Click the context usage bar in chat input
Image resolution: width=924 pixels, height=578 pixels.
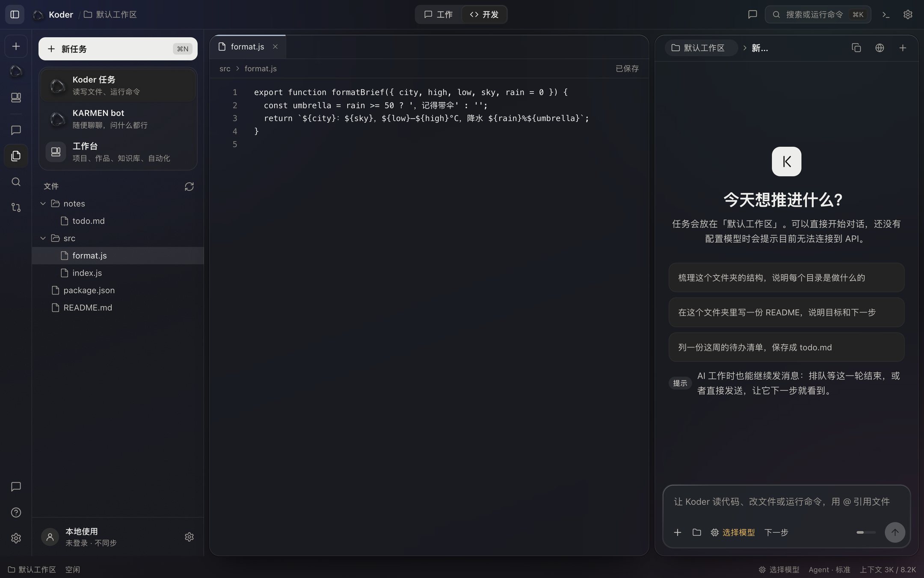[x=865, y=532]
